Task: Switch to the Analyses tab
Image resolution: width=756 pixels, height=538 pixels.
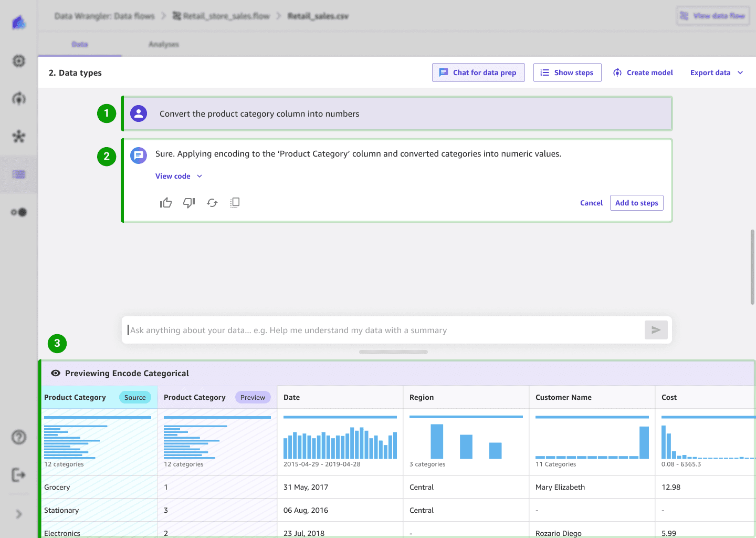Action: coord(164,45)
